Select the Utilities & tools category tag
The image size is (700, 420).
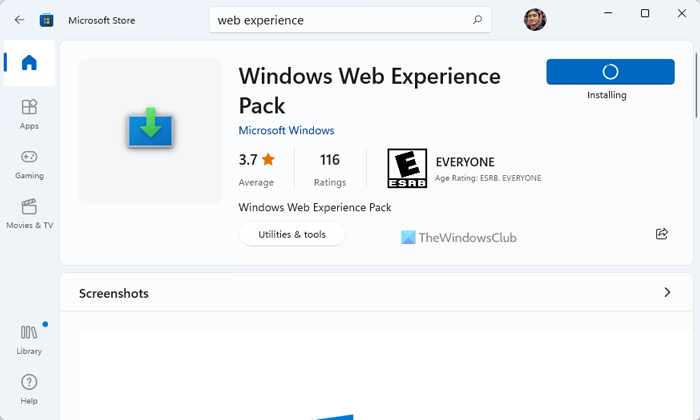coord(292,234)
